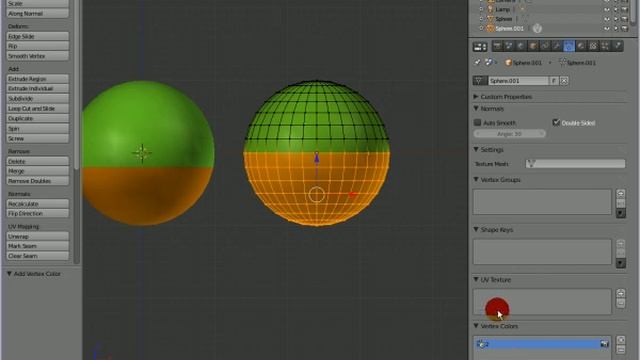640x360 pixels.
Task: Switch to the Scene properties tab
Action: coord(509,46)
